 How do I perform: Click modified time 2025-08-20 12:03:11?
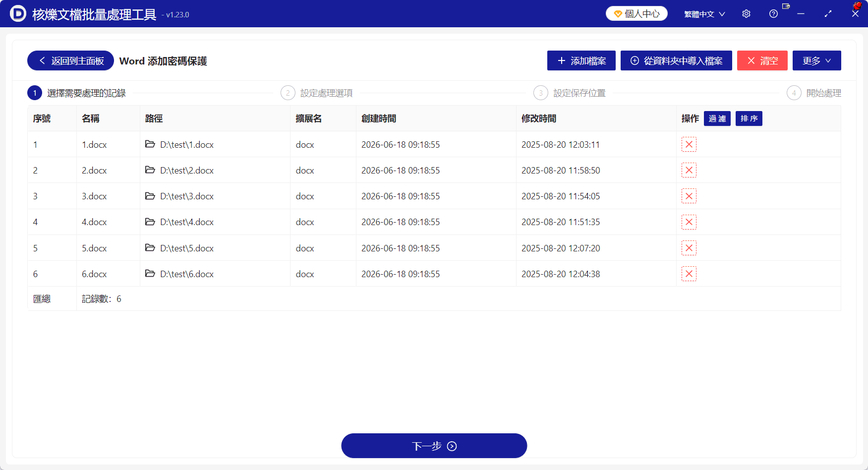tap(561, 144)
